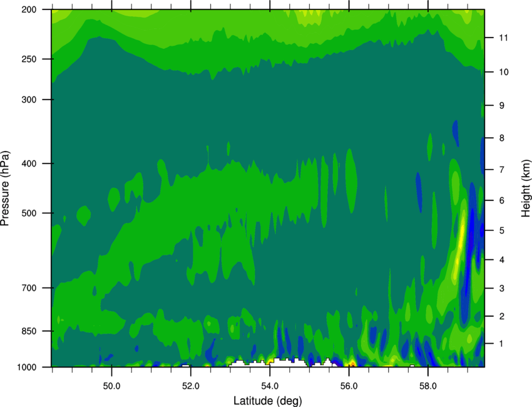Click the 9 km height label

pos(501,106)
